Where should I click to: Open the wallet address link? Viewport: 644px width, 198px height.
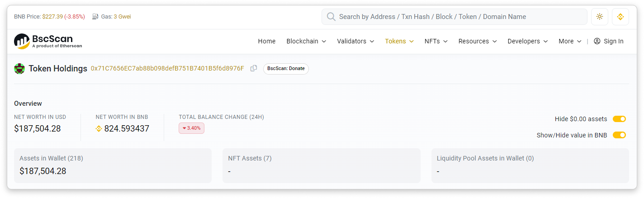(x=167, y=69)
